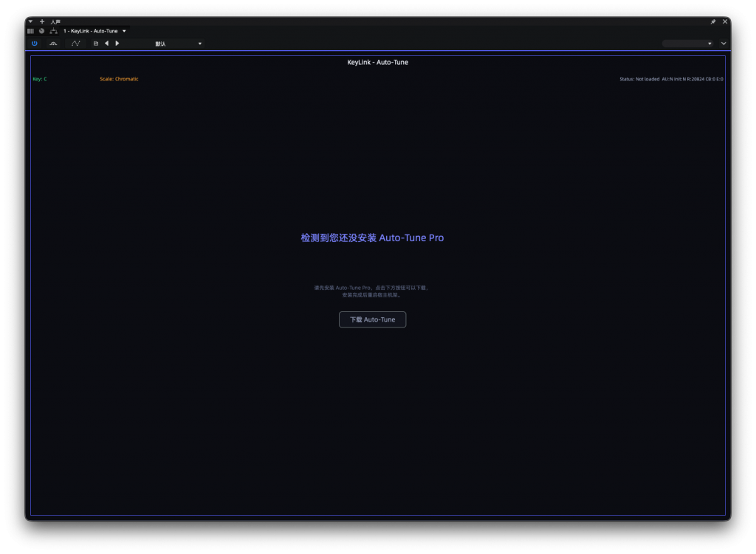Open the top-left window menu triangle
Viewport: 756px width, 554px height.
point(30,21)
